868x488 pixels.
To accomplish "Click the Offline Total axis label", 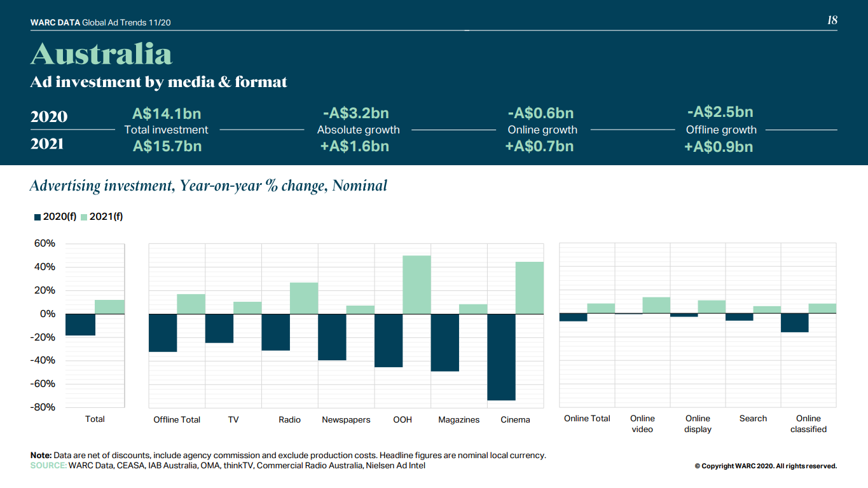I will (x=177, y=420).
